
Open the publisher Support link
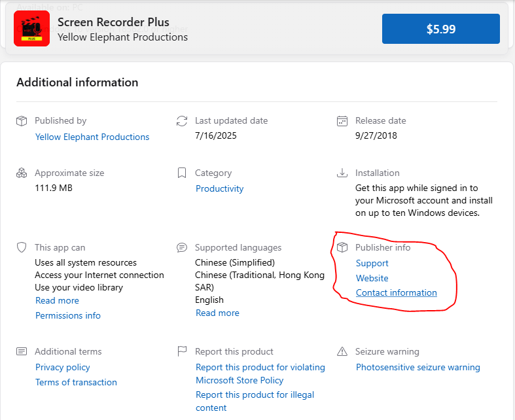click(x=372, y=264)
